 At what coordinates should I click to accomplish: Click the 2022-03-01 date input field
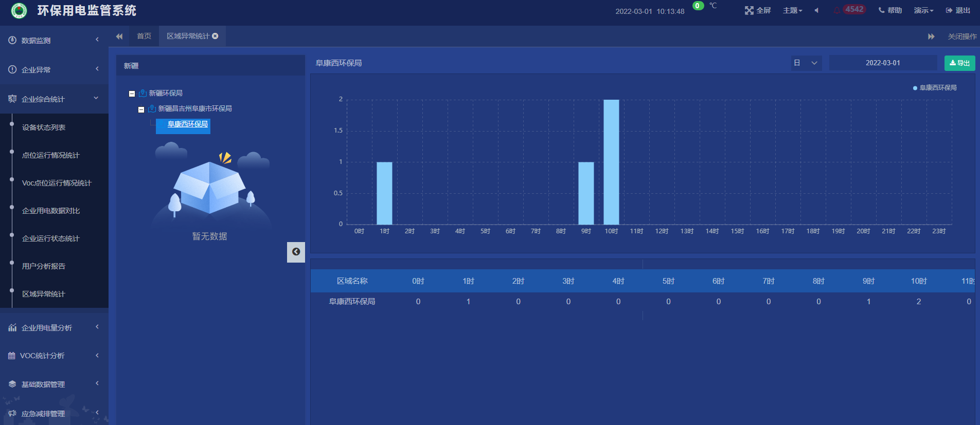click(x=883, y=63)
